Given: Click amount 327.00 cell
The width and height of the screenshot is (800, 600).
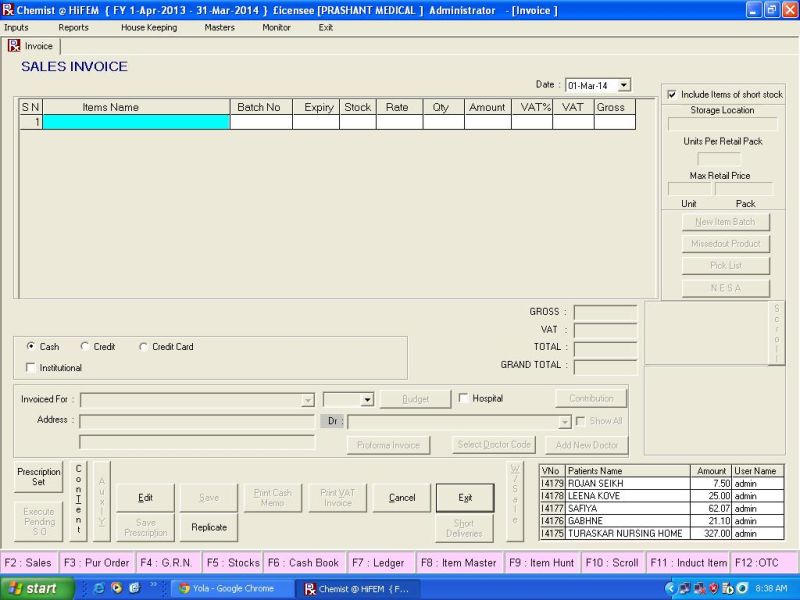Looking at the screenshot, I should pos(711,533).
